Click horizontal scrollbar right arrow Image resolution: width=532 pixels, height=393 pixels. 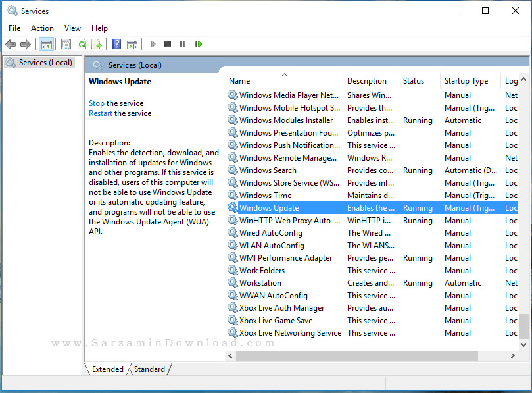[x=513, y=355]
